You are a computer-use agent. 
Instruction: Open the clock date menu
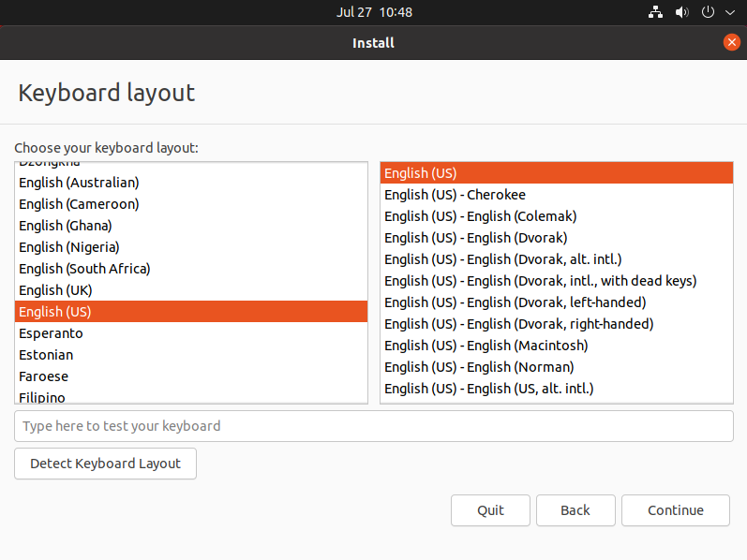(x=374, y=12)
